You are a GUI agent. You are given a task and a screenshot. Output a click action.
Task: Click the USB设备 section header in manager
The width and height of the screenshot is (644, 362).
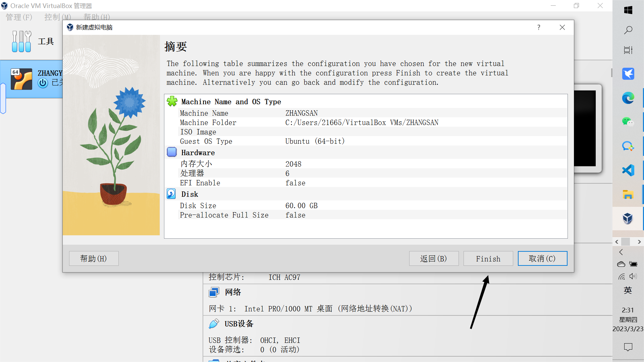[239, 324]
